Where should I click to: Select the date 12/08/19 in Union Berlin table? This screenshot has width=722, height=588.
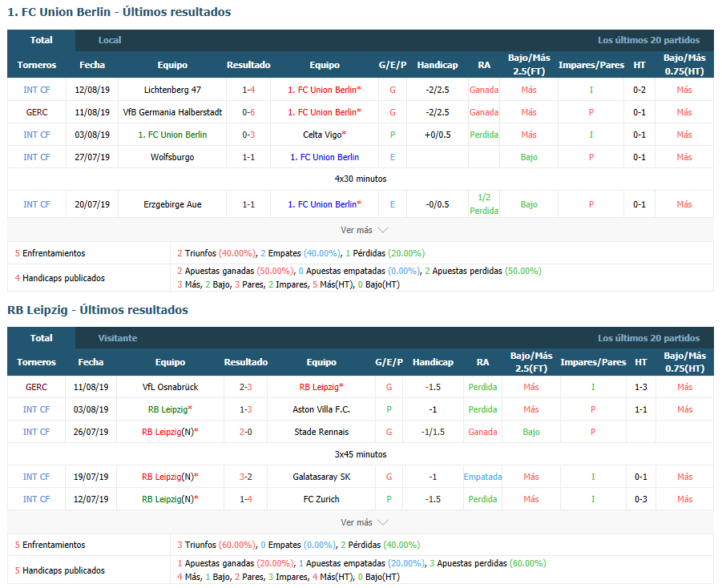[x=92, y=90]
